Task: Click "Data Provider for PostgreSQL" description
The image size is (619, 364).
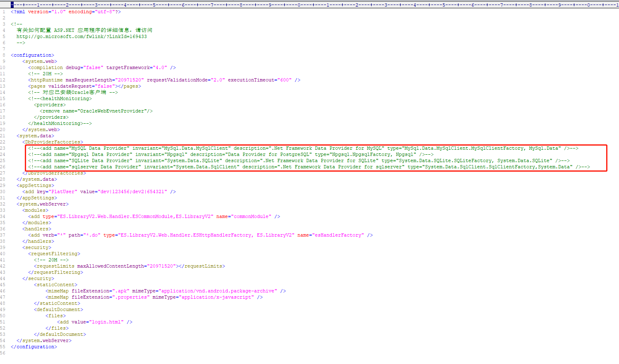Action: (268, 154)
